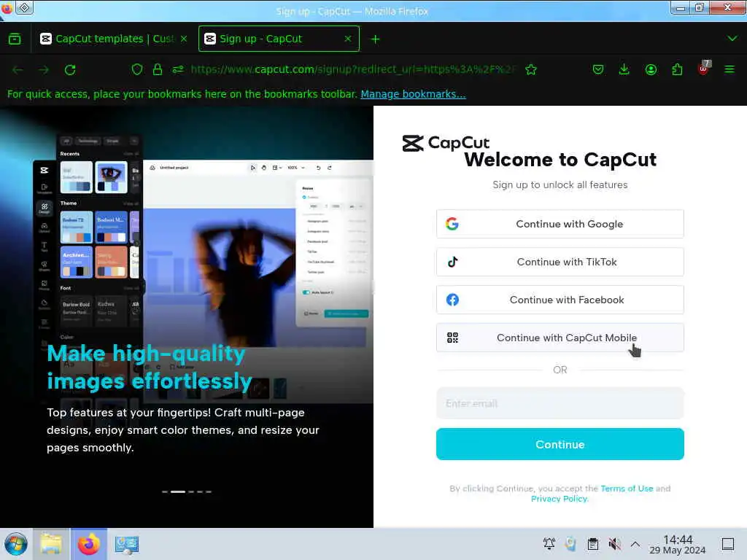Open the Firefox hamburger menu
Image resolution: width=747 pixels, height=560 pixels.
[x=729, y=69]
